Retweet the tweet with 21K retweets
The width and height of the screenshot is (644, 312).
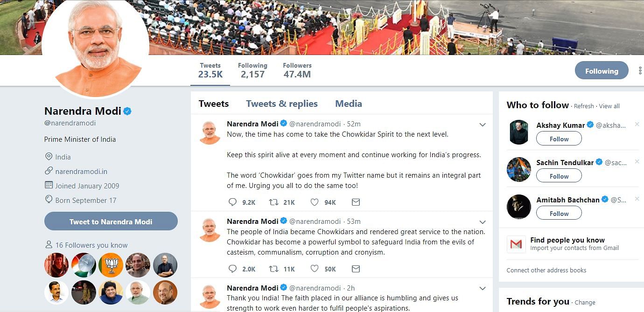pyautogui.click(x=274, y=202)
